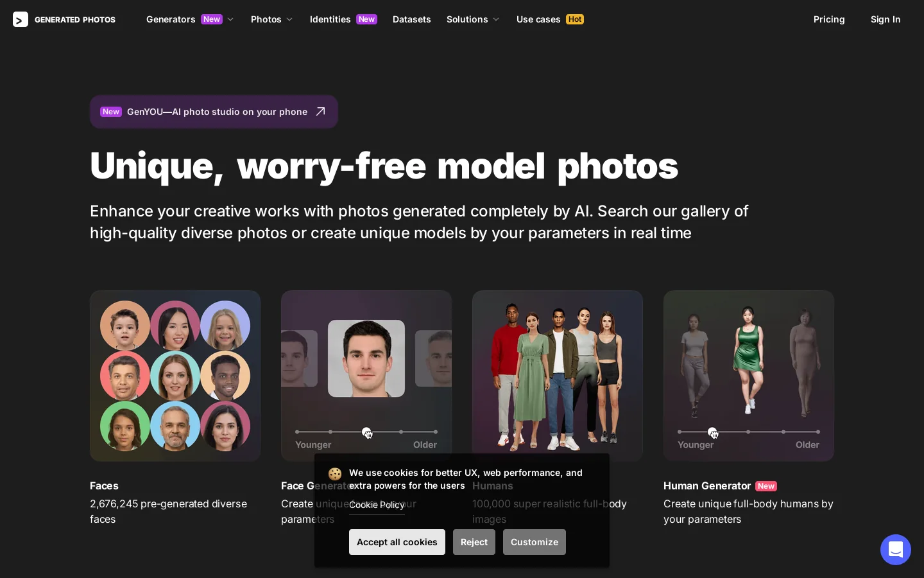Customize cookie preferences

click(x=535, y=542)
